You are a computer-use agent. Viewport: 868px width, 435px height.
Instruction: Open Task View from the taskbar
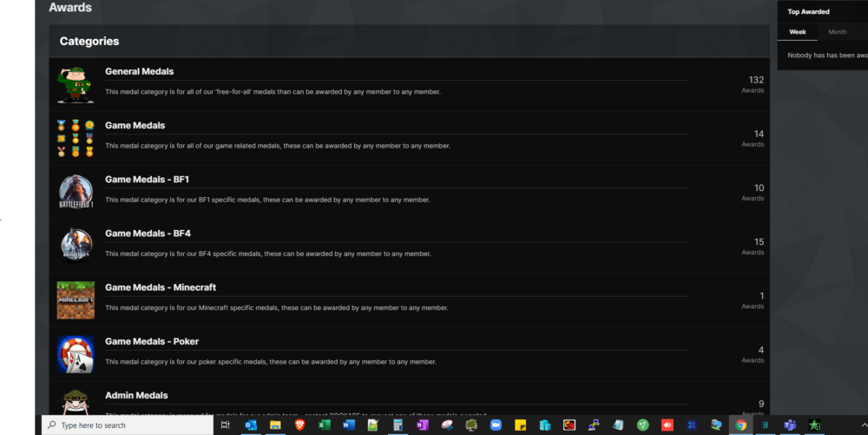tap(225, 425)
